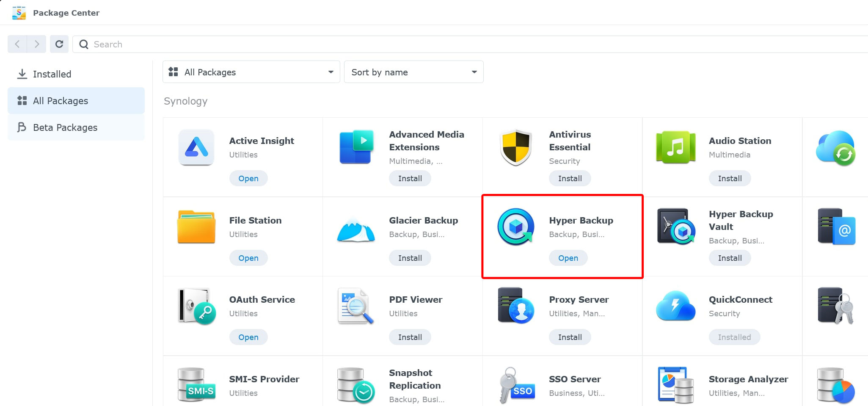
Task: Click the SMI-S Provider icon
Action: [197, 384]
